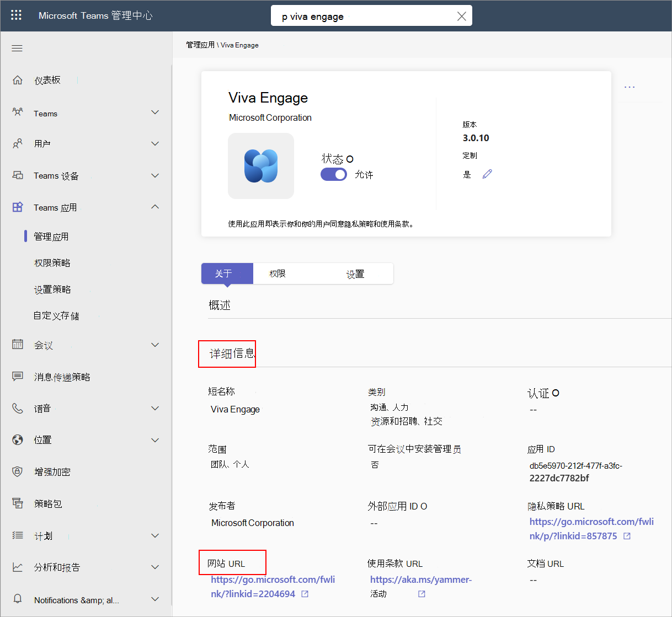Image resolution: width=672 pixels, height=617 pixels.
Task: Expand the Notifications section chevron
Action: (x=155, y=599)
